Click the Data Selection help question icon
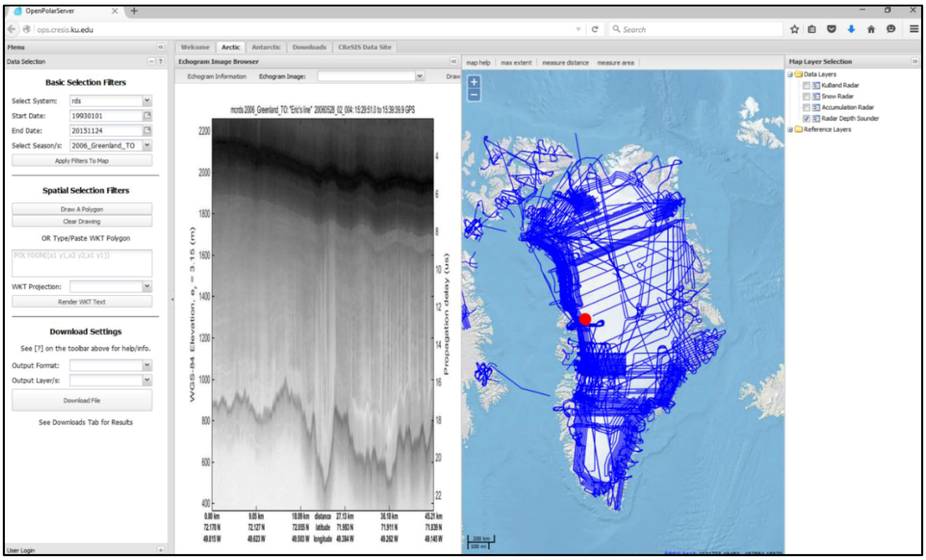The image size is (926, 560). pyautogui.click(x=160, y=61)
